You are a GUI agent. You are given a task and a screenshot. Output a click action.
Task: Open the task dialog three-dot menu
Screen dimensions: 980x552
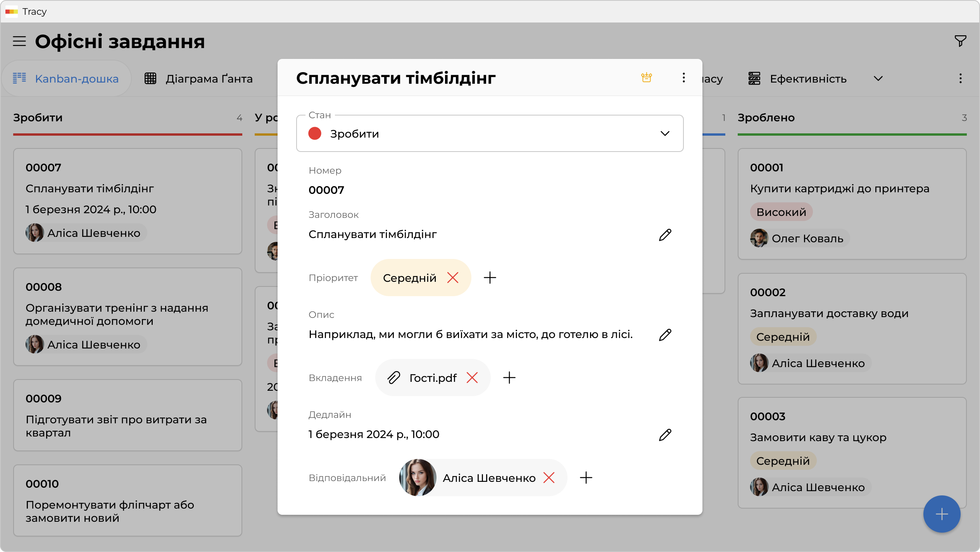683,78
